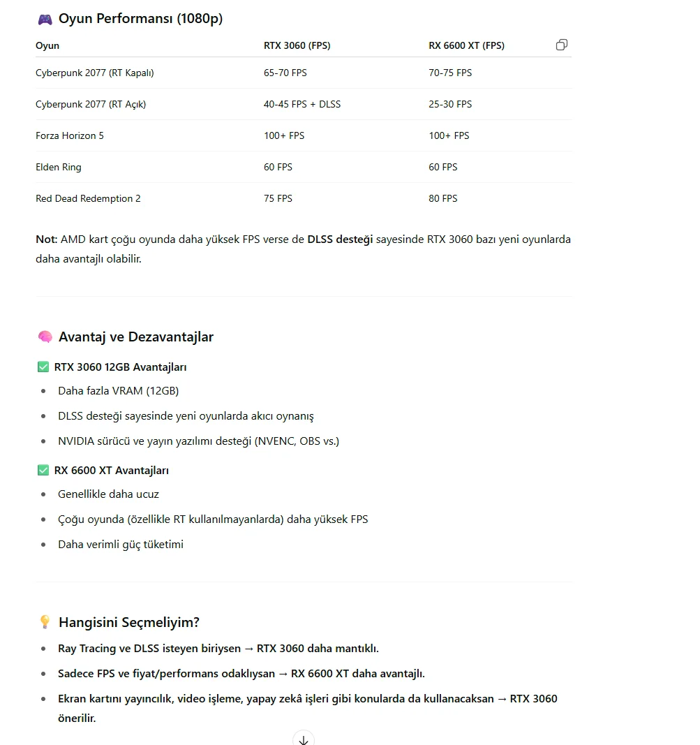
Task: Copy the game performance table
Action: (x=561, y=45)
